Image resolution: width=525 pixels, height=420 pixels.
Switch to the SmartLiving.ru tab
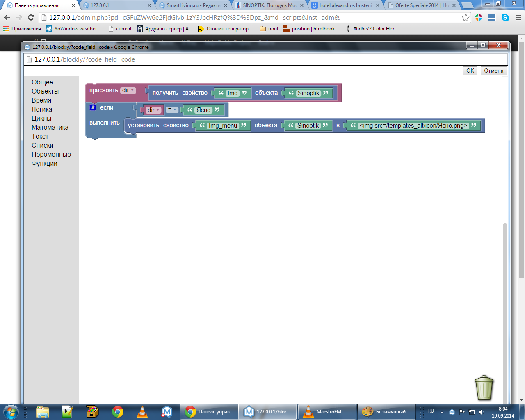pos(194,5)
